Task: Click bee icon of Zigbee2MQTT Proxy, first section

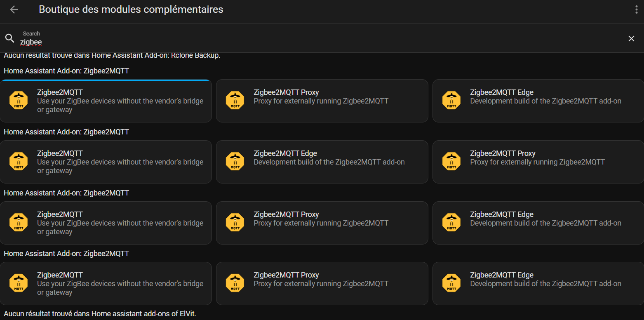Action: pyautogui.click(x=235, y=100)
